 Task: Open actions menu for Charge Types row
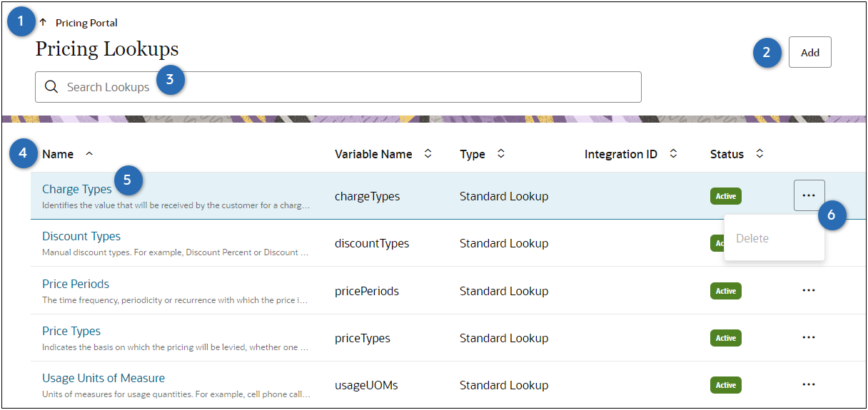coord(809,195)
